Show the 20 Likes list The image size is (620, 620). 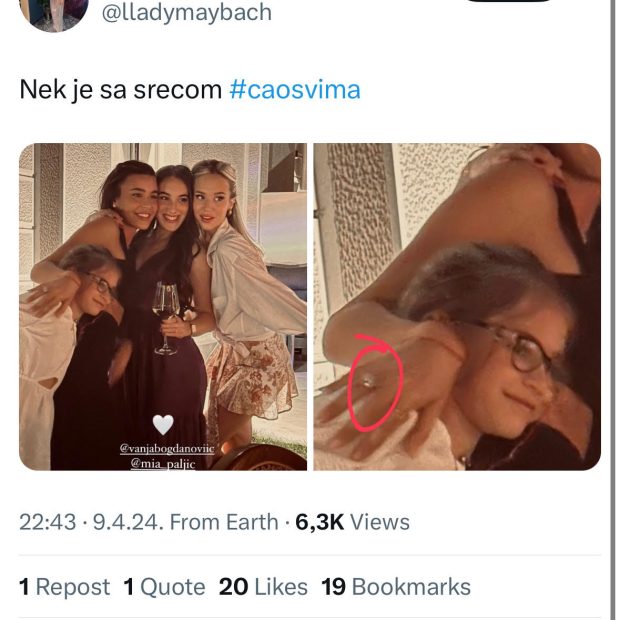pos(263,587)
